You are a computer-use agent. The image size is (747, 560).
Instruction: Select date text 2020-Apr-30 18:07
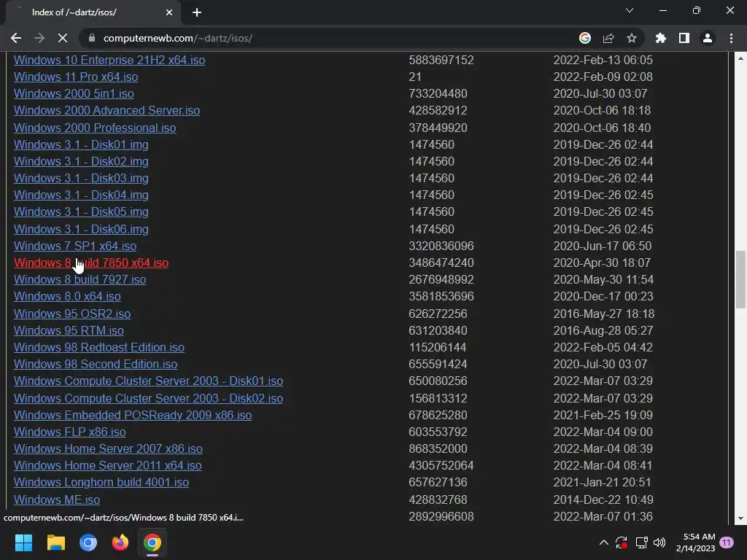tap(602, 262)
